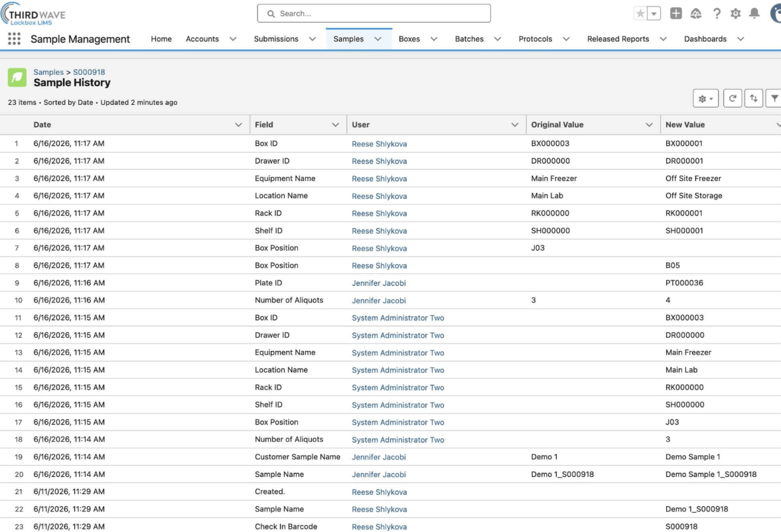
Task: Expand the Samples tab chevron
Action: 378,39
